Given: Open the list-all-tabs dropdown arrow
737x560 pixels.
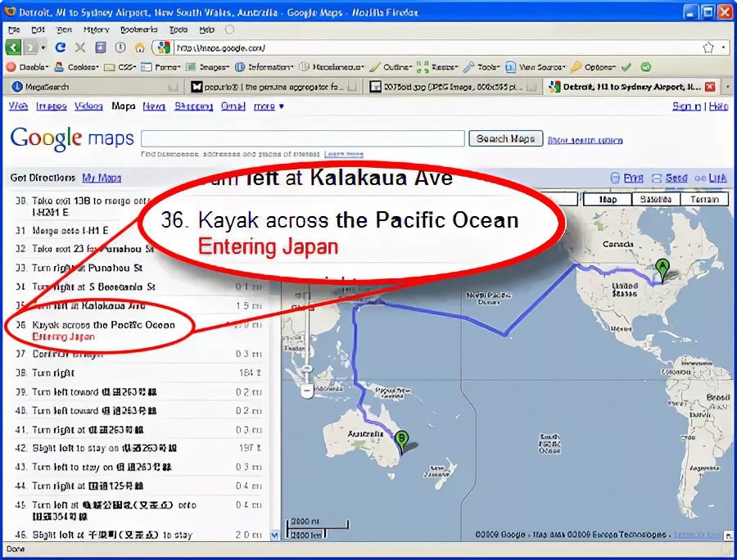Looking at the screenshot, I should pyautogui.click(x=728, y=87).
